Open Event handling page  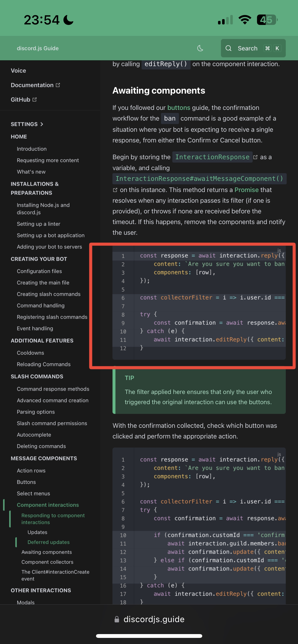point(35,328)
